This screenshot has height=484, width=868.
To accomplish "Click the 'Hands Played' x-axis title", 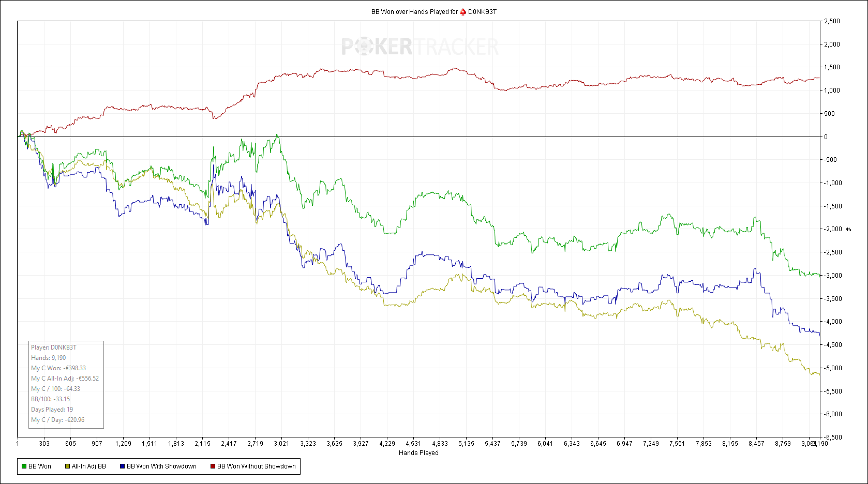I will (x=418, y=453).
